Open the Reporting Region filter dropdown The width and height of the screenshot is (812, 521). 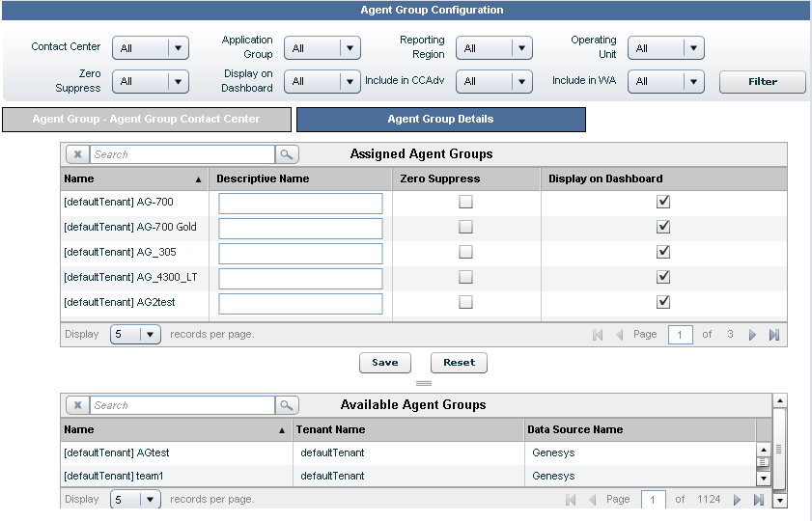494,48
